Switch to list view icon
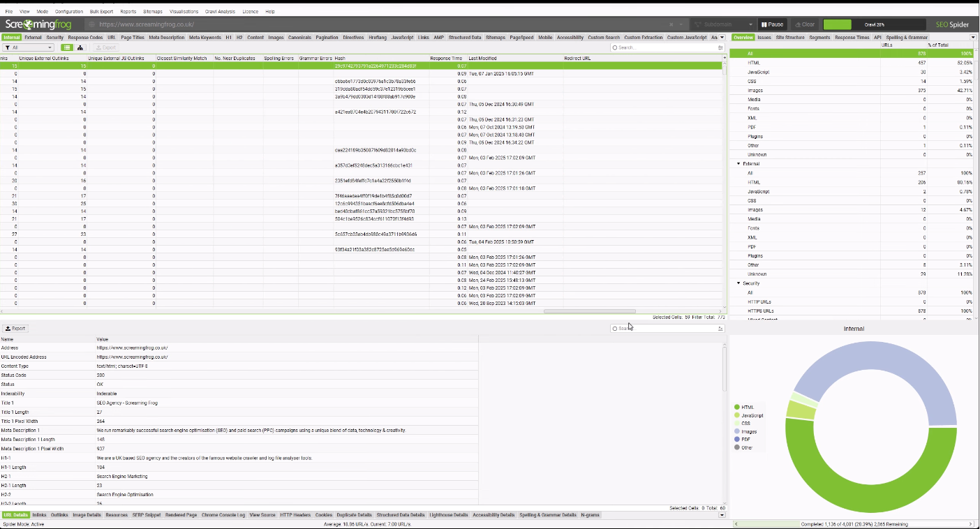Screen dimensions: 980x529 click(67, 47)
